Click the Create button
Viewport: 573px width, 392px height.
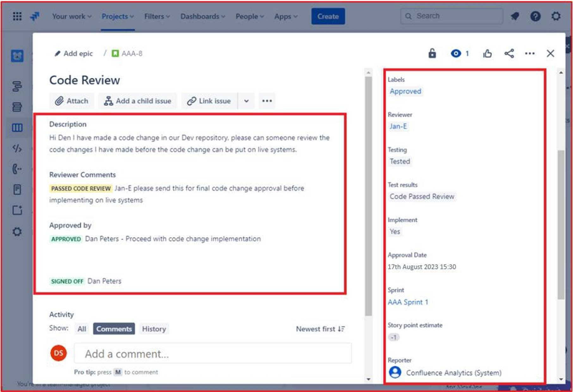point(328,16)
